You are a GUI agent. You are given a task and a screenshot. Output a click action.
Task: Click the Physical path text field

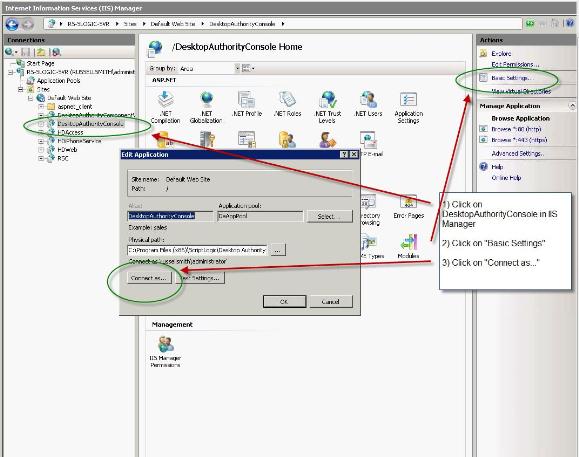click(197, 250)
